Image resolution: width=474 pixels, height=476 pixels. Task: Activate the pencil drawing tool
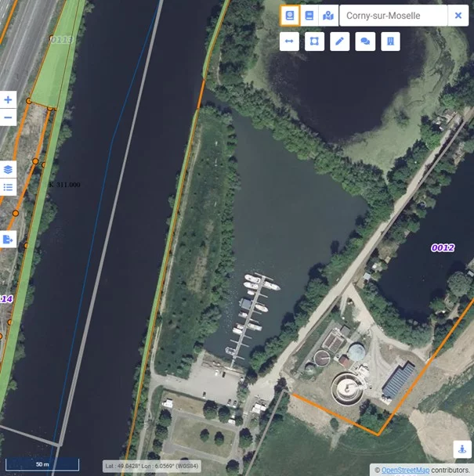[339, 41]
